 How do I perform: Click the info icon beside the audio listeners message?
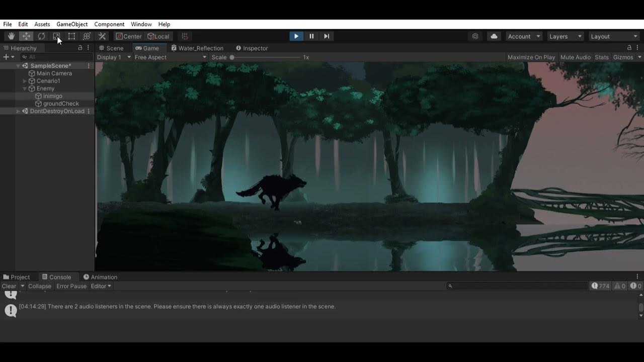[x=11, y=310]
